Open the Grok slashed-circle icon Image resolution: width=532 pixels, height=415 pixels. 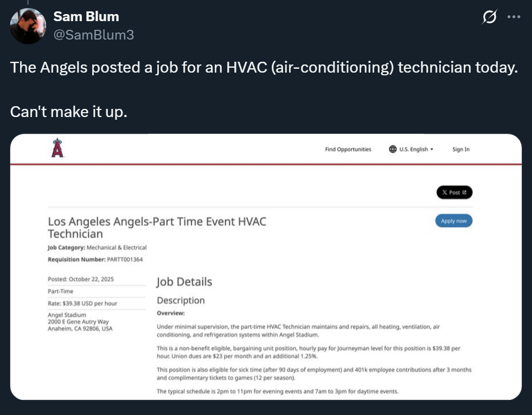point(489,18)
